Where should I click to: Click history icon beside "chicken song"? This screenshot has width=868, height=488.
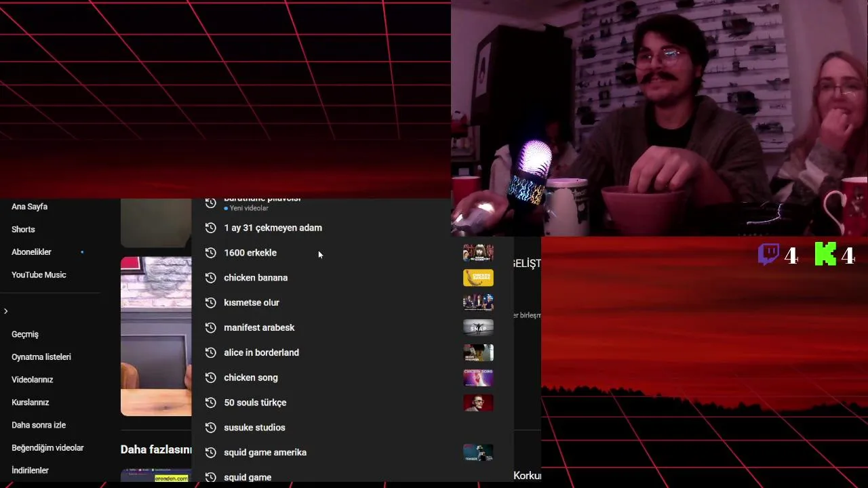pos(210,378)
